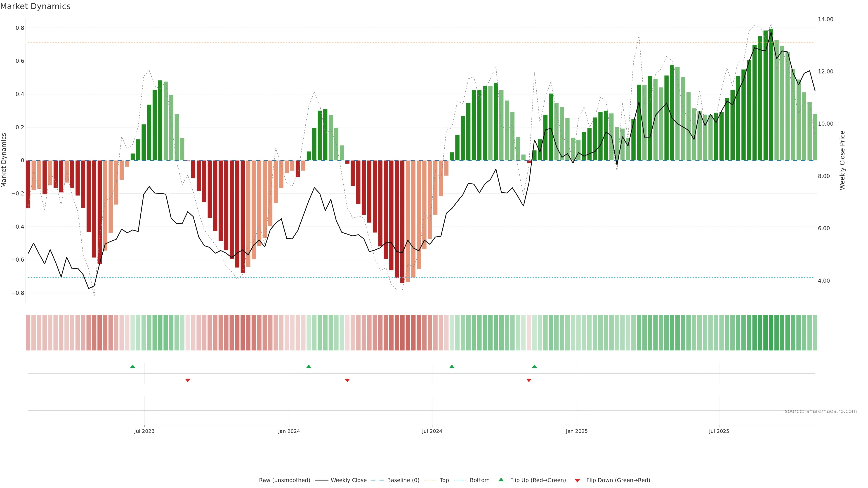Click the red Flip Down marker near Mar 2024
This screenshot has height=488, width=868.
click(x=347, y=380)
